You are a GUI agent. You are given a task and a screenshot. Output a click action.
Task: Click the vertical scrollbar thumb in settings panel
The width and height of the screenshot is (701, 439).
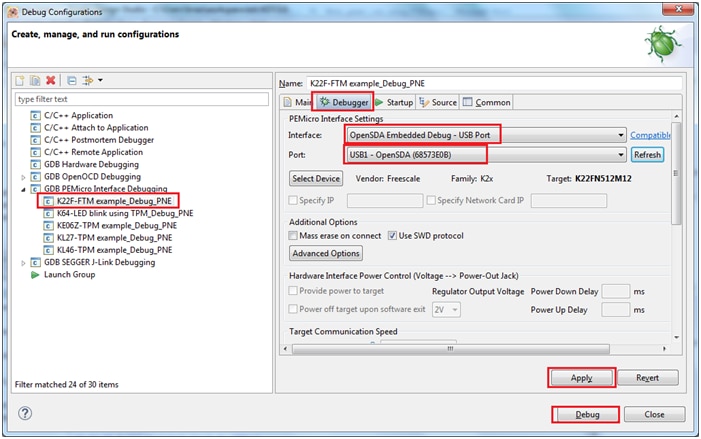(x=676, y=173)
